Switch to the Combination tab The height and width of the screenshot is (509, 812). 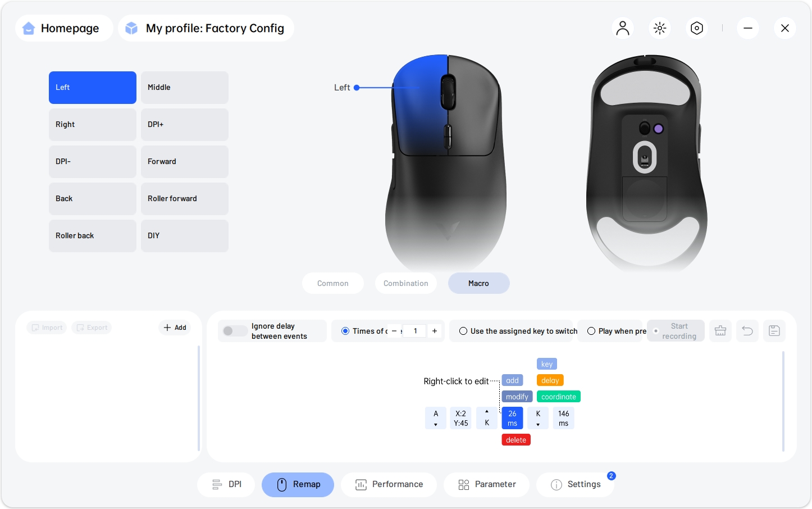click(x=406, y=283)
